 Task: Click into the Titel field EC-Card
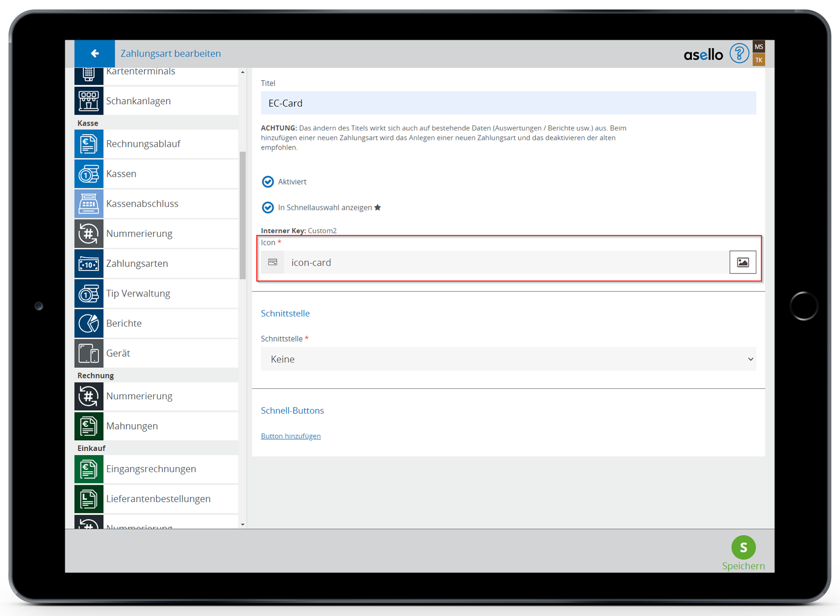[508, 103]
